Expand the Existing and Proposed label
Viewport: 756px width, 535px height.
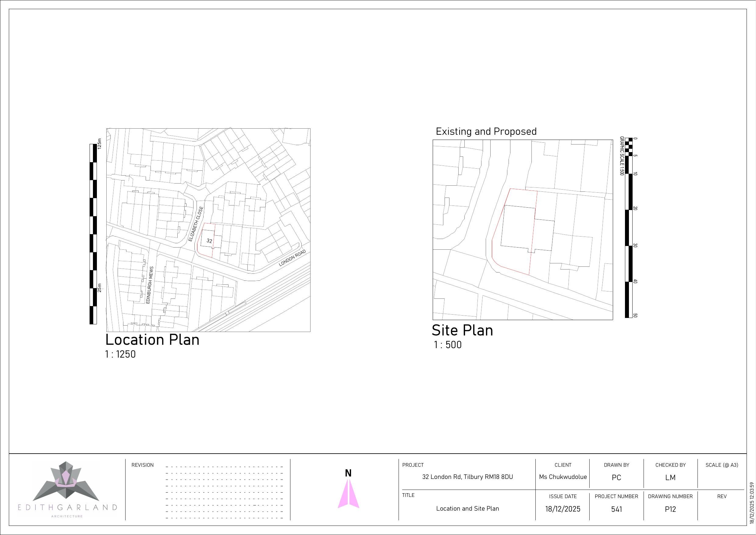coord(486,131)
